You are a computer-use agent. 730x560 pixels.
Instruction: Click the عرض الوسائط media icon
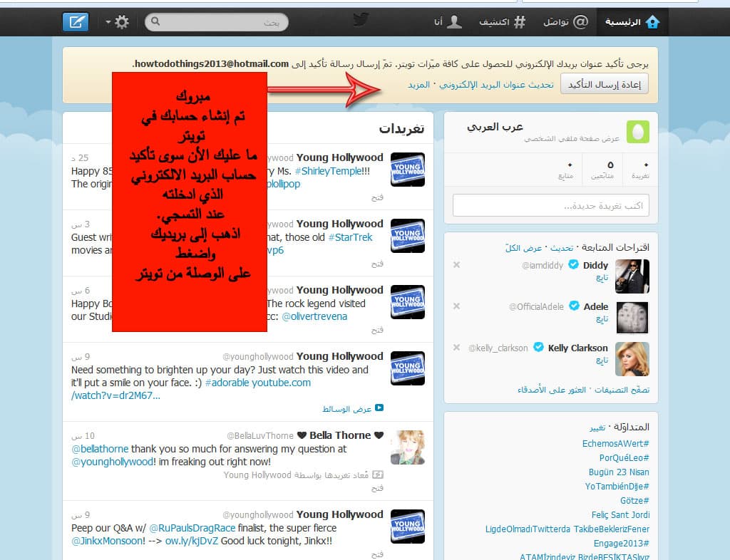(x=379, y=408)
